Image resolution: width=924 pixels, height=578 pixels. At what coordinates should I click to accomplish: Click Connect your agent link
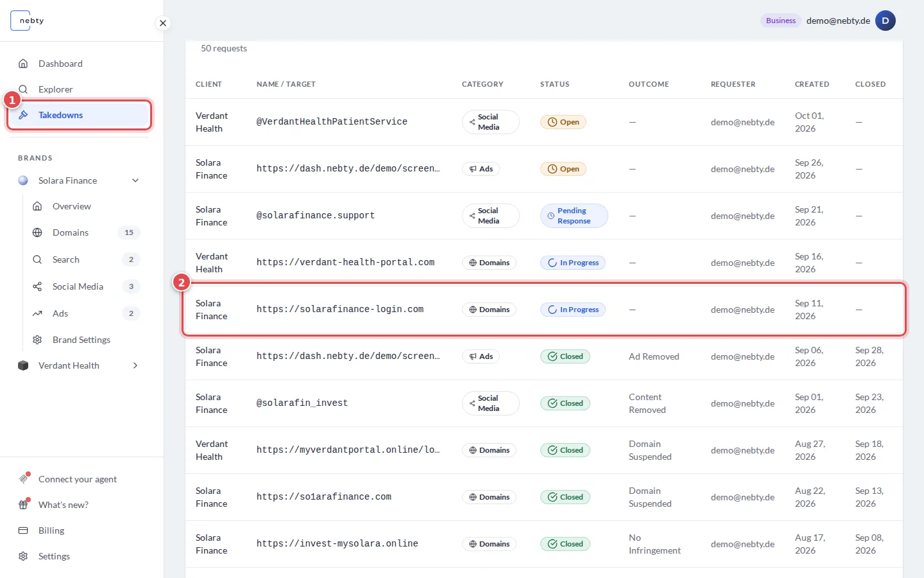point(78,479)
